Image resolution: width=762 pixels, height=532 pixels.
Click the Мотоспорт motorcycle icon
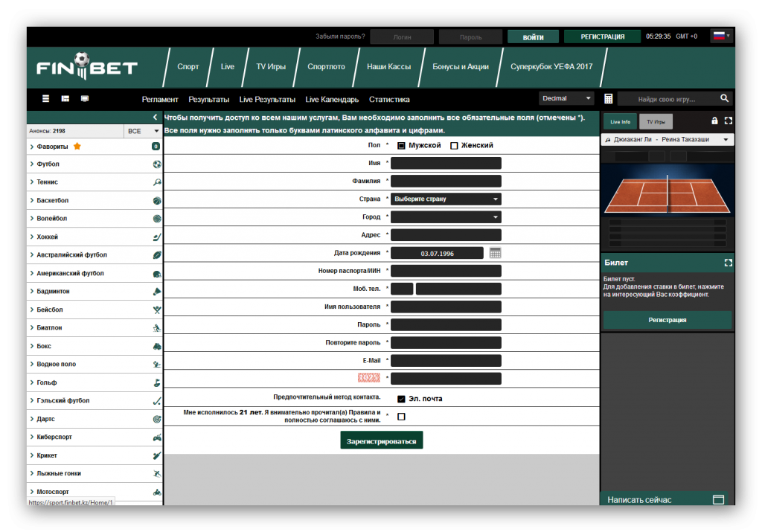coord(157,492)
